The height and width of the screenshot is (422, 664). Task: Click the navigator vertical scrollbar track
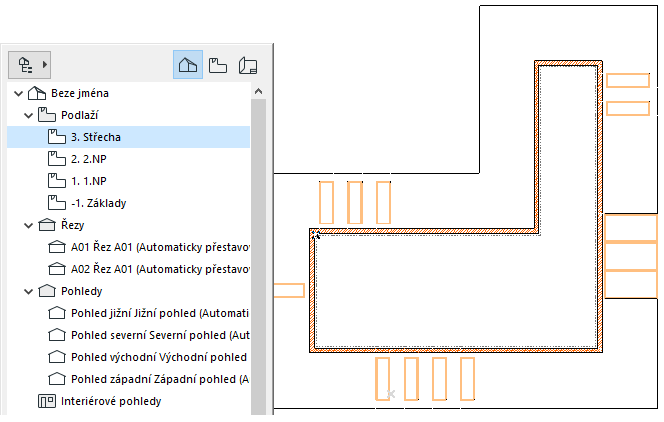258,257
